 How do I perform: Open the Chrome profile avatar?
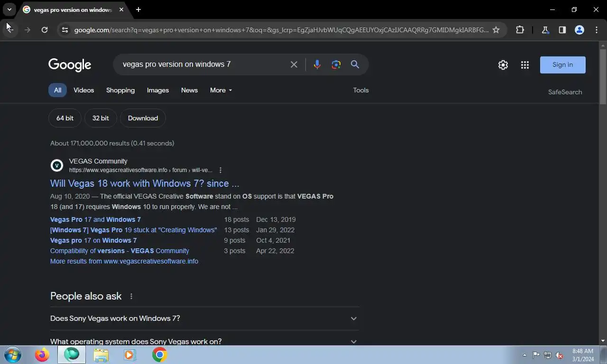(x=579, y=30)
